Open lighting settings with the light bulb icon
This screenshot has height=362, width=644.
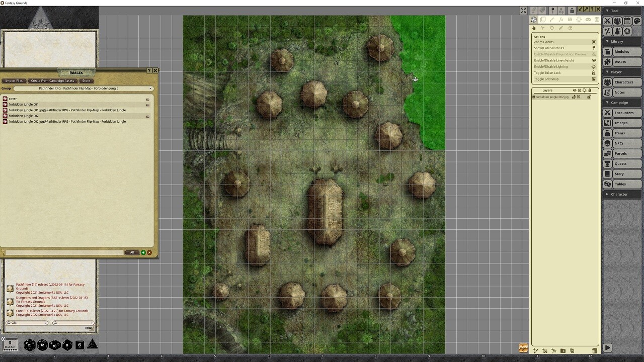click(x=580, y=20)
